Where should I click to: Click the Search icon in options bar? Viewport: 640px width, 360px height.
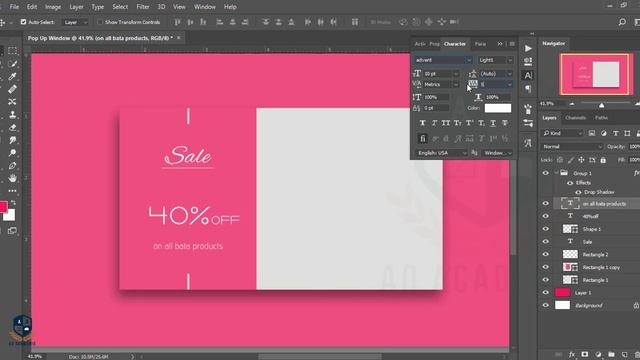tap(622, 22)
